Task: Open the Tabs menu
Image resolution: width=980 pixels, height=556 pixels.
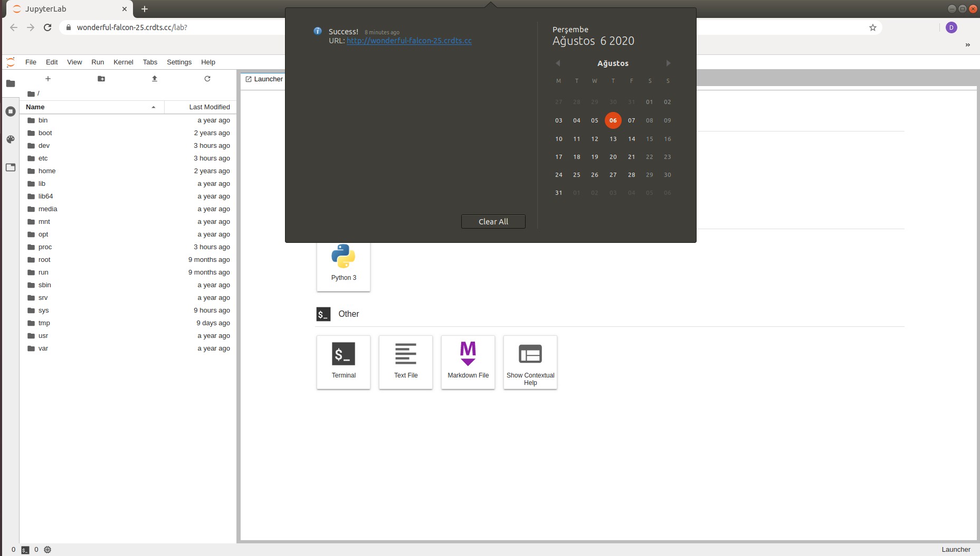Action: (x=150, y=62)
